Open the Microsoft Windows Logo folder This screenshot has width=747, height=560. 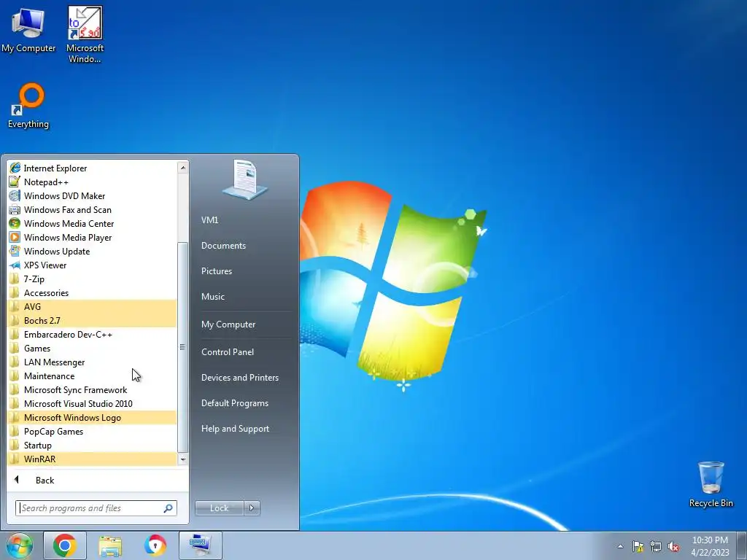click(x=92, y=418)
